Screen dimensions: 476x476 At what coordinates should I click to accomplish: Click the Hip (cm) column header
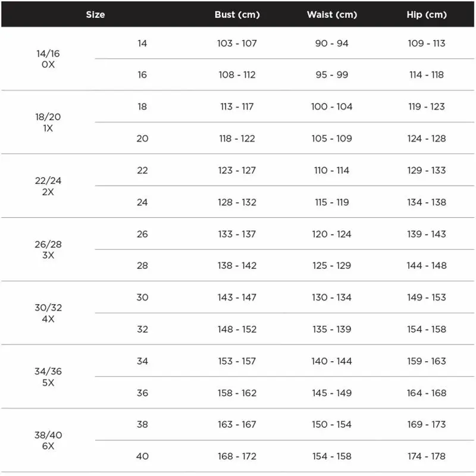(x=426, y=14)
